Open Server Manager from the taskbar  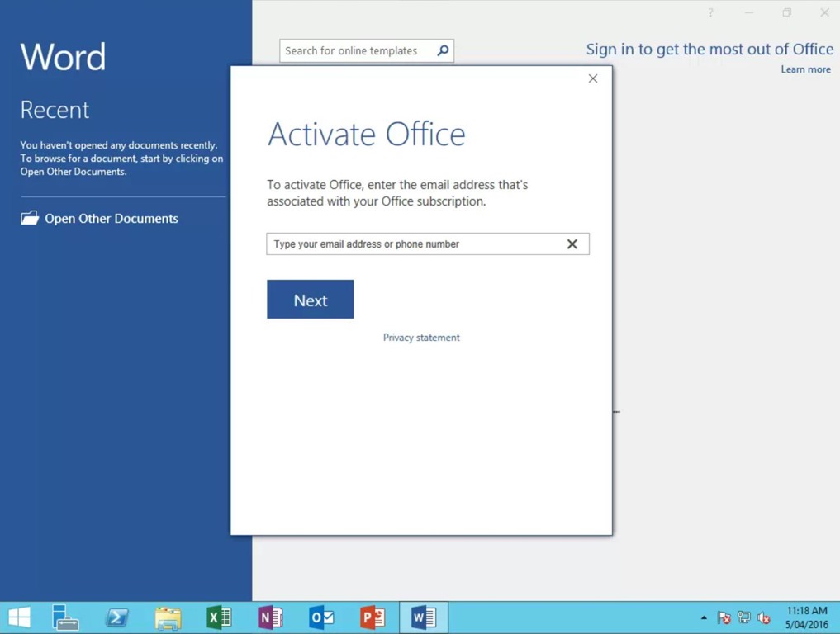click(x=64, y=617)
